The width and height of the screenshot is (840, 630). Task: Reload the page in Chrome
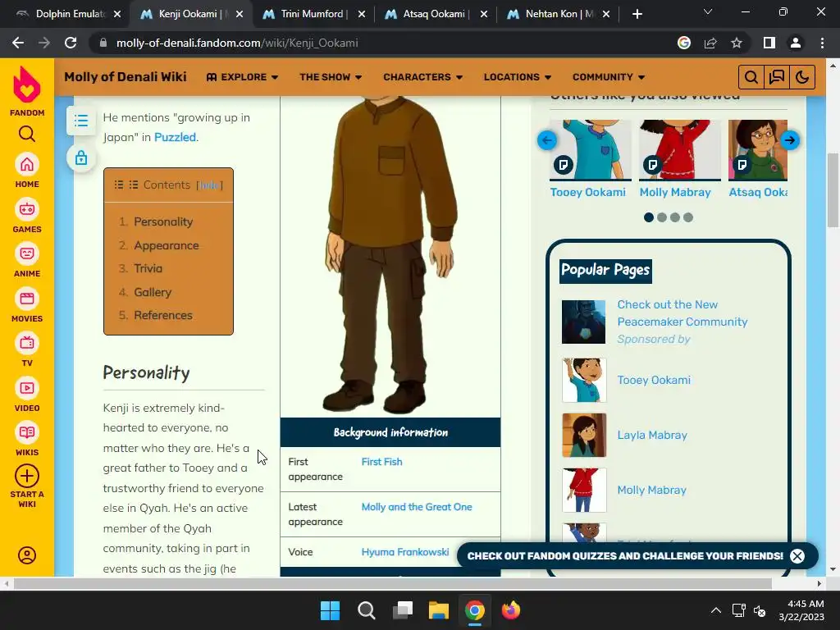coord(71,43)
